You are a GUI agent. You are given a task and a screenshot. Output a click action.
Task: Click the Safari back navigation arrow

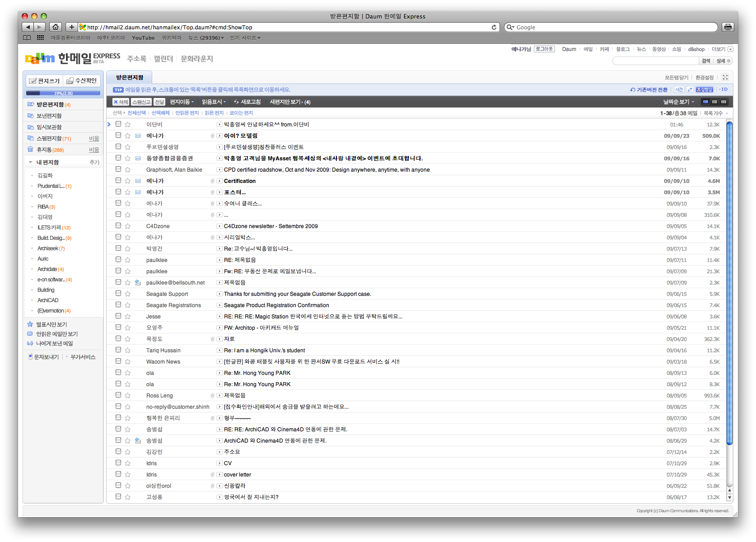click(x=28, y=27)
